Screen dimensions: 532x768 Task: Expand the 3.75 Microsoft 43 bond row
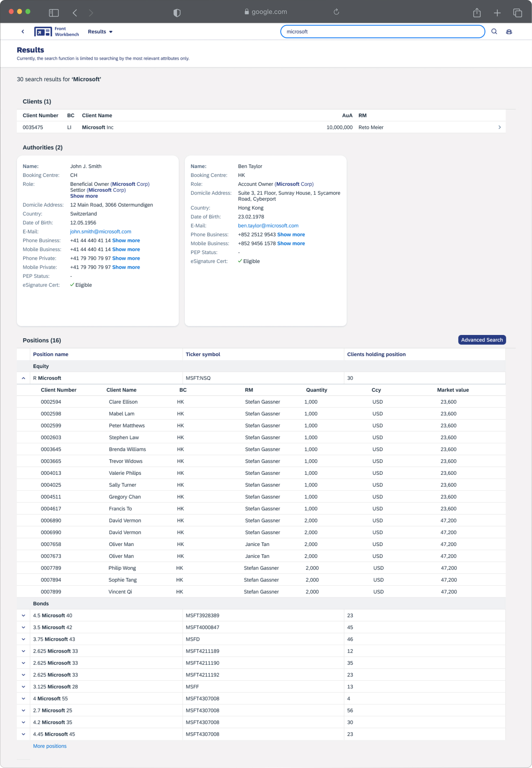pyautogui.click(x=23, y=639)
